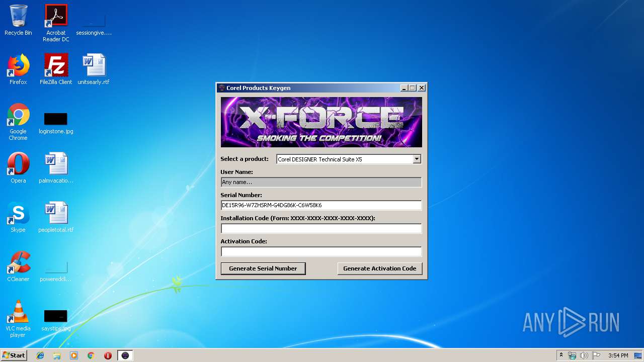
Task: Select the palmvacatio document icon
Action: coord(56,168)
